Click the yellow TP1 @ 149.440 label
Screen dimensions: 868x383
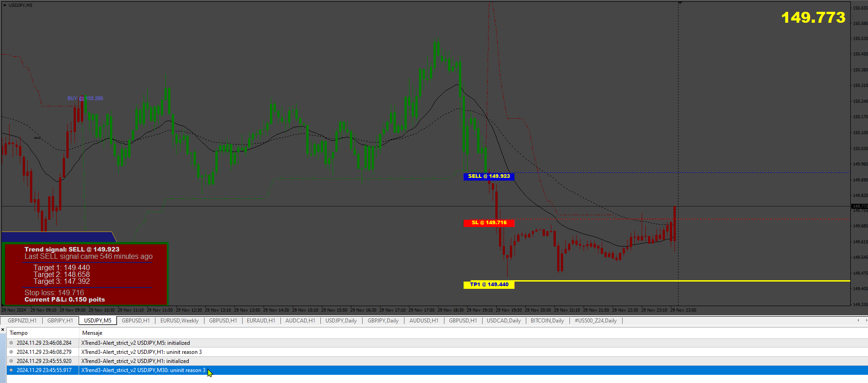(489, 285)
